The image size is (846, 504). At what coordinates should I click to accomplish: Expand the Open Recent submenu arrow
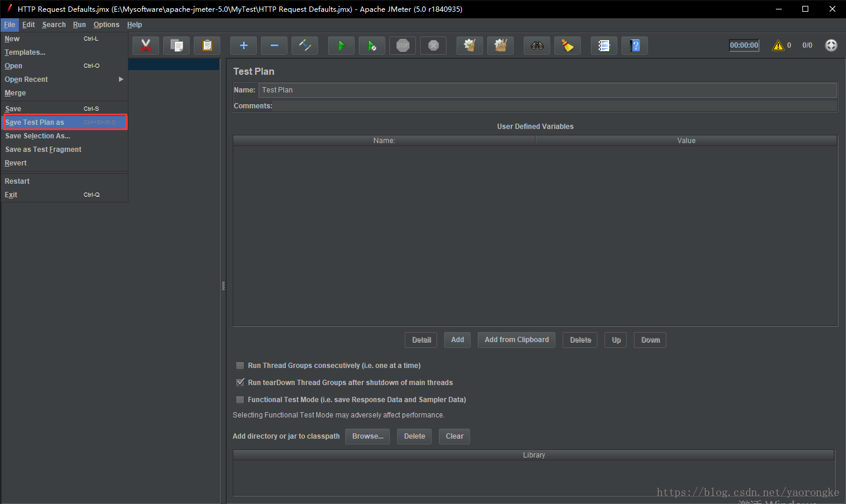click(121, 79)
